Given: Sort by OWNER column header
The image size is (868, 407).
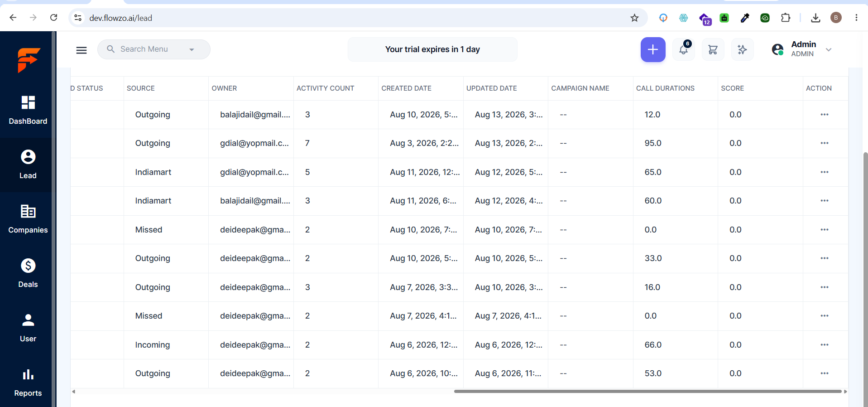Looking at the screenshot, I should point(224,88).
